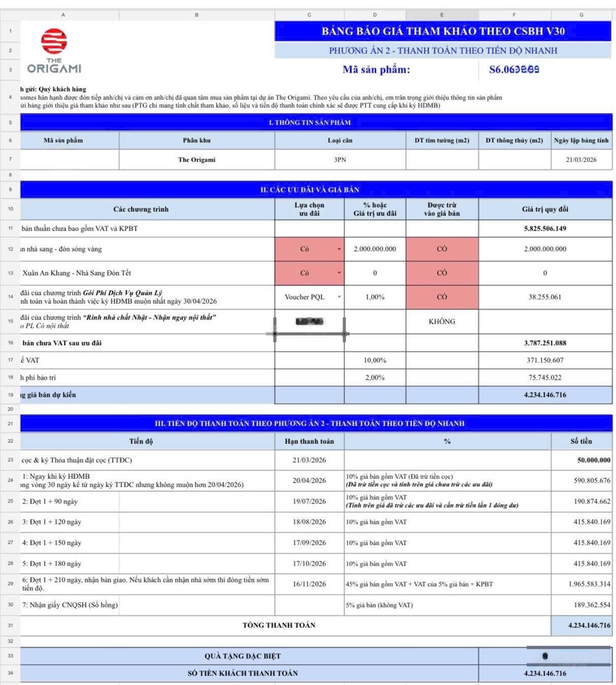
Task: Click the red 'CÓ' cell in the Voucher PQL row
Action: [x=442, y=297]
